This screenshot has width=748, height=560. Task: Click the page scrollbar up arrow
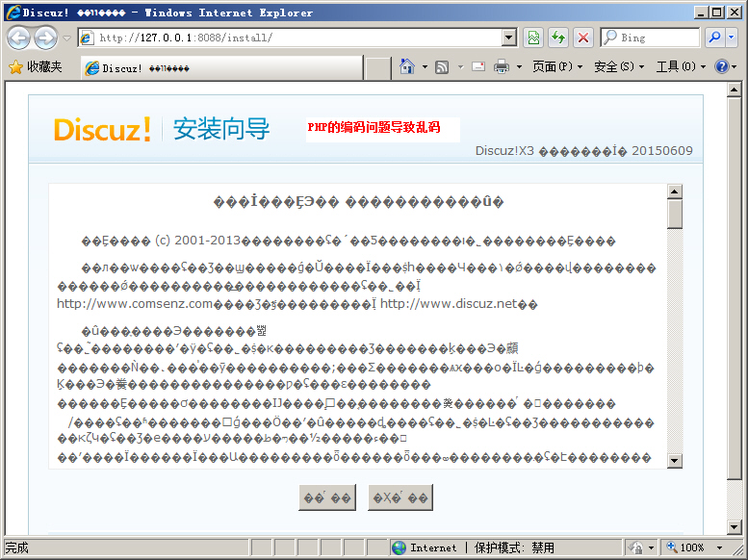coord(734,89)
